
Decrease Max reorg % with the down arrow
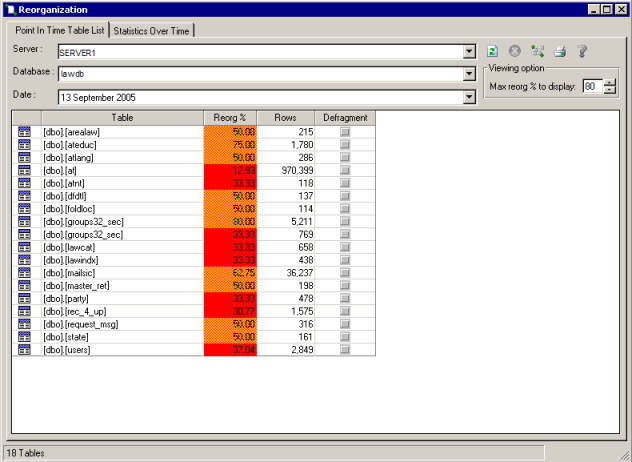click(x=610, y=90)
